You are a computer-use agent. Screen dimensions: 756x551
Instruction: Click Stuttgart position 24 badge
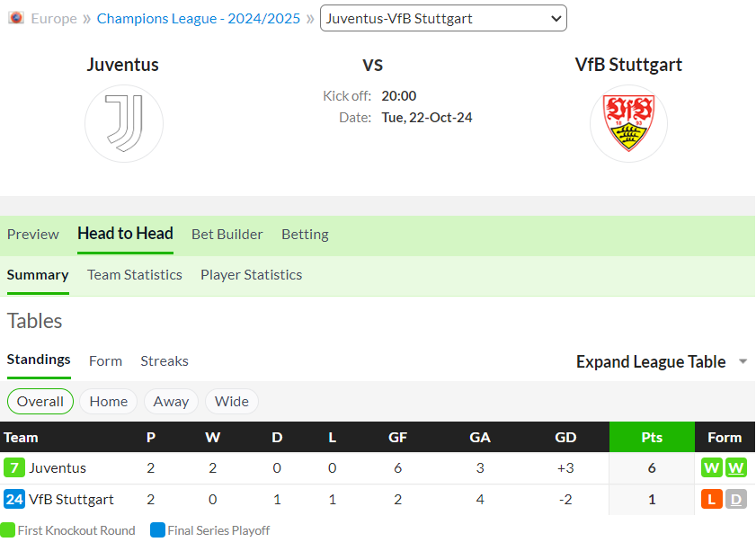tap(14, 499)
